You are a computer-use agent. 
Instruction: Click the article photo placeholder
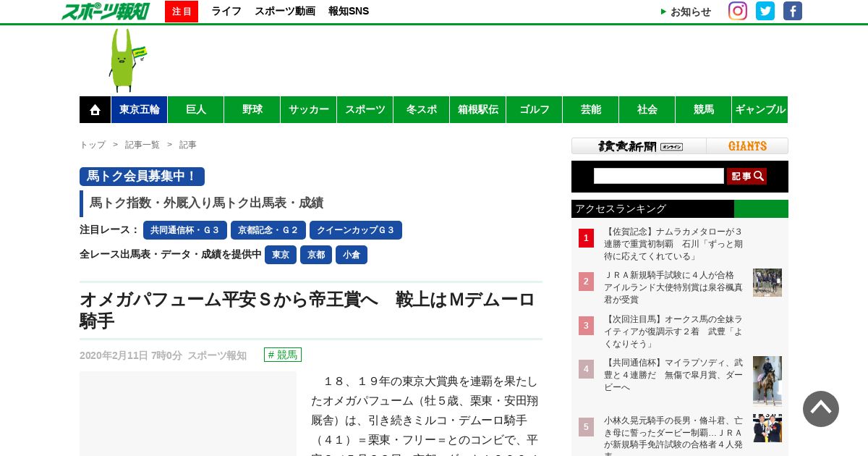pyautogui.click(x=188, y=413)
